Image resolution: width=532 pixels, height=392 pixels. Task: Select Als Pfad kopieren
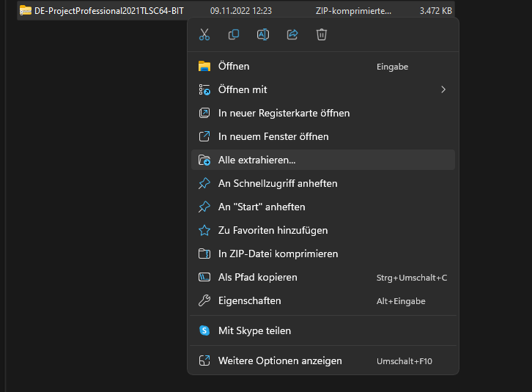point(257,277)
